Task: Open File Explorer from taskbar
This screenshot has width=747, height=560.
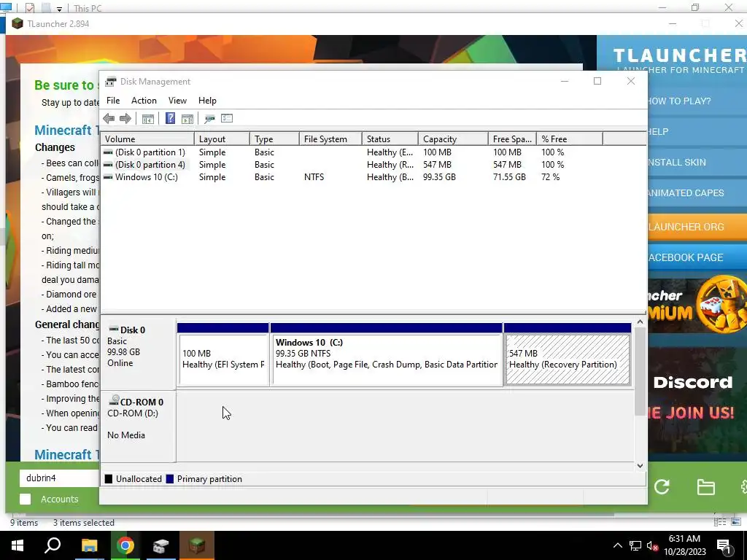Action: click(x=89, y=545)
